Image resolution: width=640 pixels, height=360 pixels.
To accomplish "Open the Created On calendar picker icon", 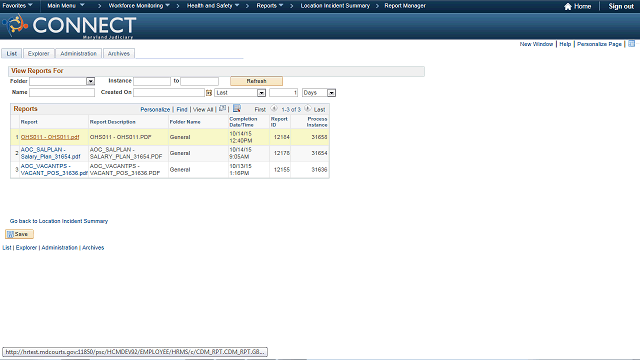I will [209, 93].
